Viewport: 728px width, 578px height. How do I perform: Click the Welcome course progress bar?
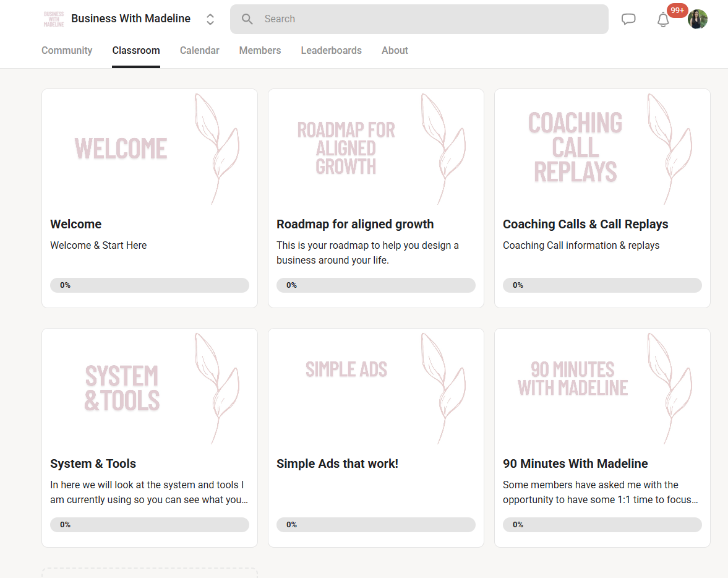coord(150,285)
